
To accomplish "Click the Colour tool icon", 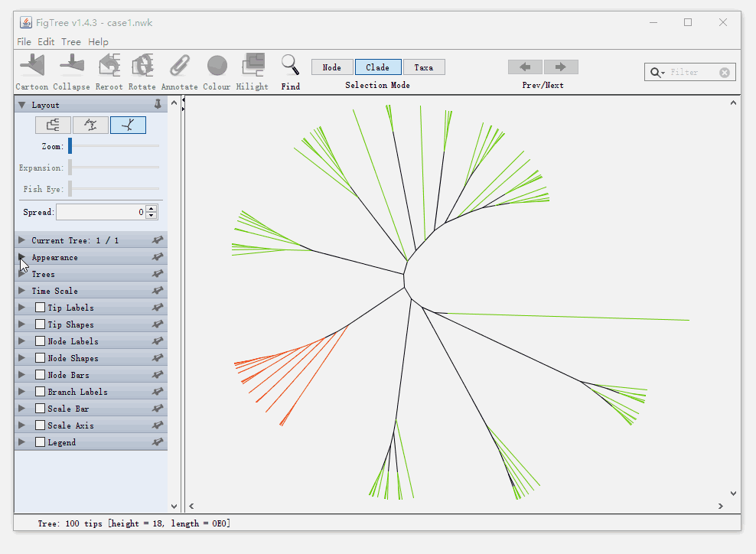I will [x=217, y=66].
